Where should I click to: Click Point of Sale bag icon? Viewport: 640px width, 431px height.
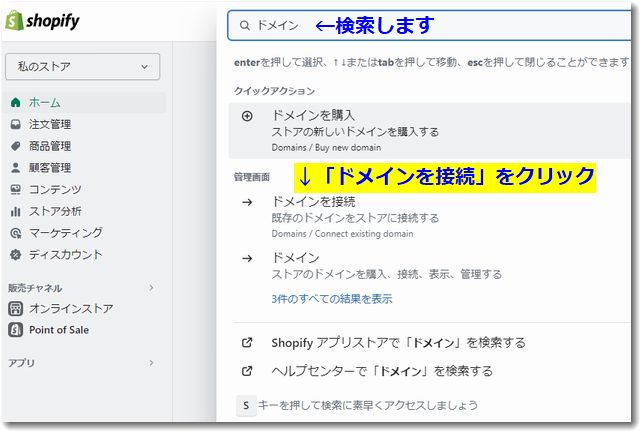16,330
